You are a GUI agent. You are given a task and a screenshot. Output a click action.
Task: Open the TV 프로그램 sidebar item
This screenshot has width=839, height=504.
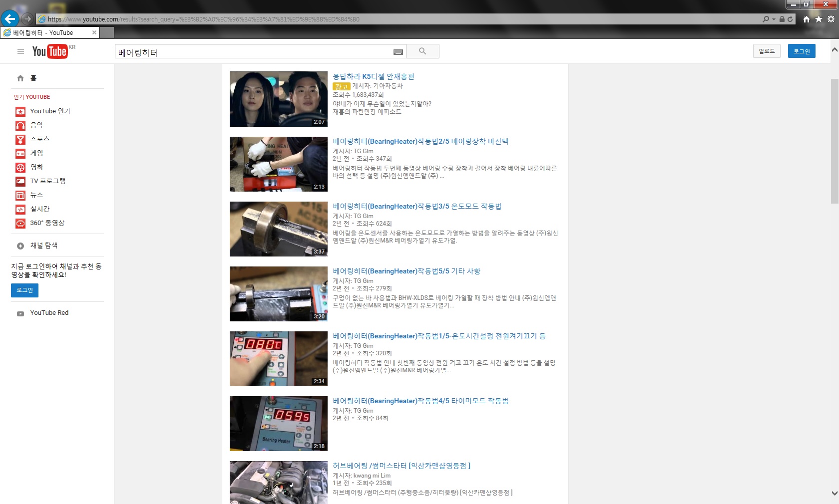[48, 181]
